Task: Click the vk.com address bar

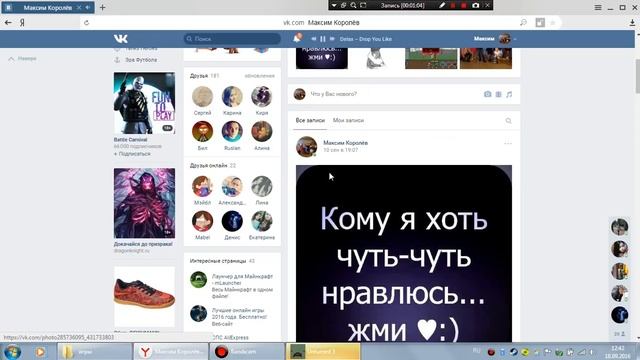Action: click(x=321, y=23)
